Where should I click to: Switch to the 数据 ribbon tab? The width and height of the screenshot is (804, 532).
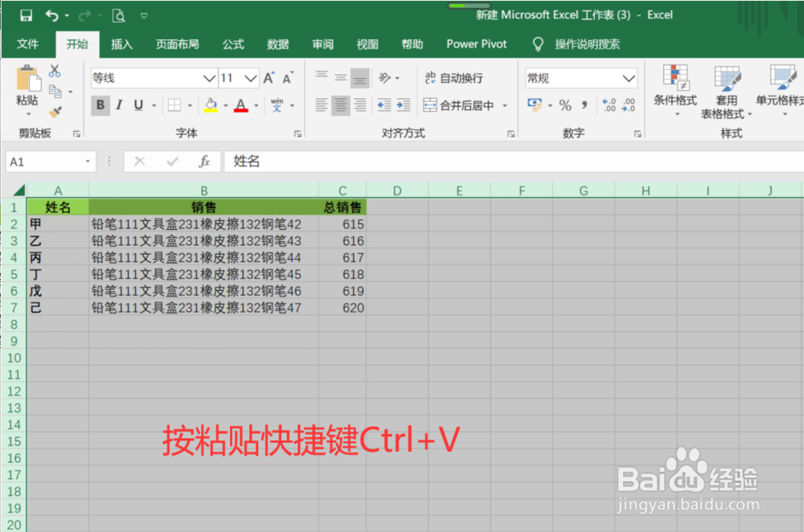277,44
